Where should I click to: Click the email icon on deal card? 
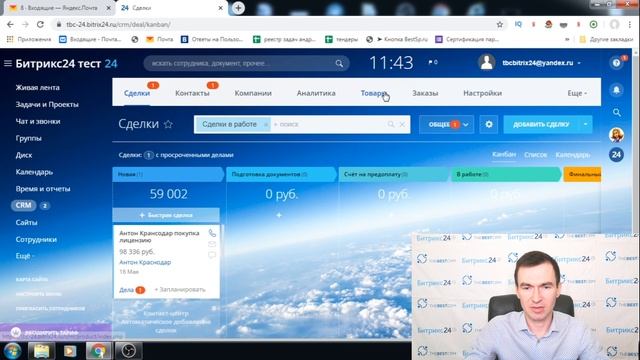click(212, 244)
